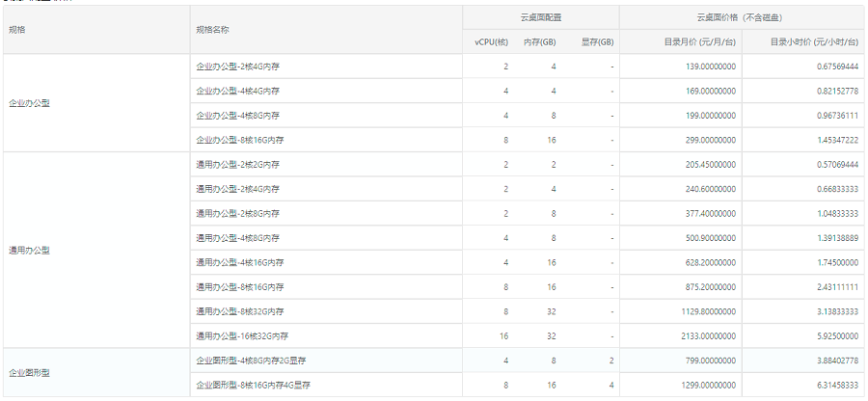
Task: Click monthly price 205.45000000
Action: coord(711,164)
